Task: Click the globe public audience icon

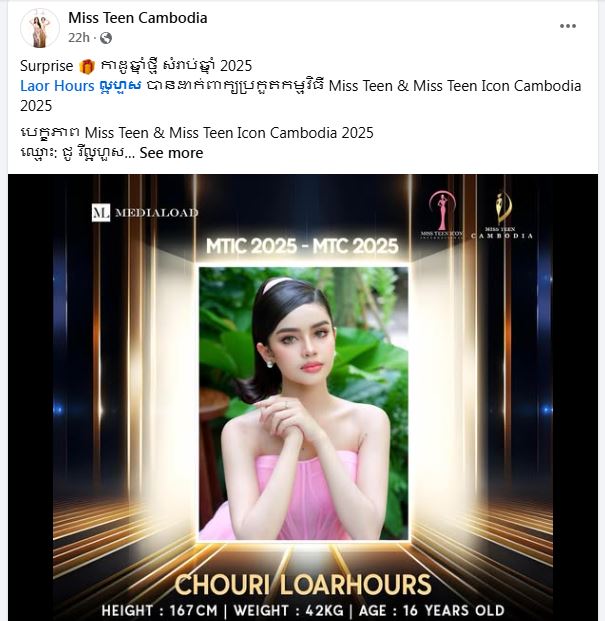Action: [x=106, y=38]
